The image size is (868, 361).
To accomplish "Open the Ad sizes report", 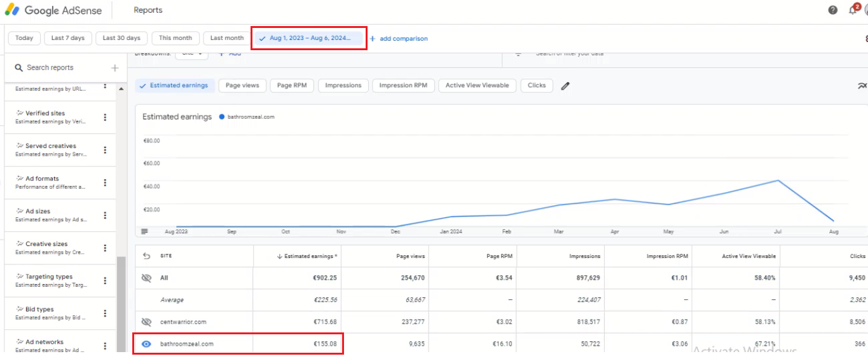I will 52,215.
